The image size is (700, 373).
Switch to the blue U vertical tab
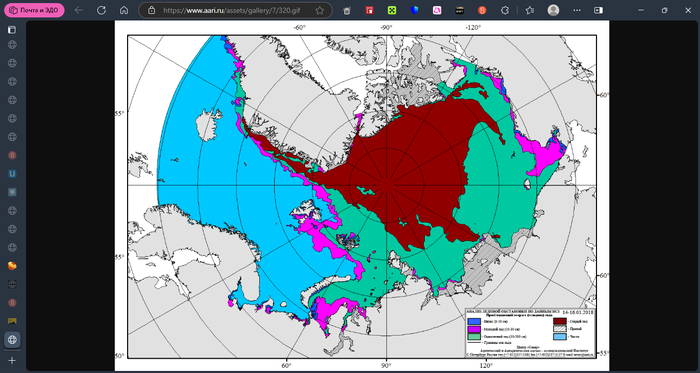[x=12, y=174]
